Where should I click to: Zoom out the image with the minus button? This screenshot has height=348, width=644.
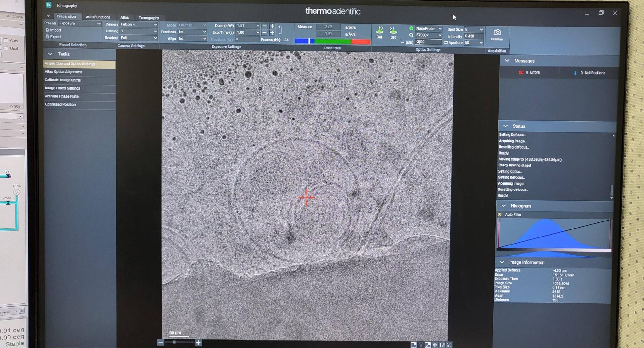click(160, 343)
